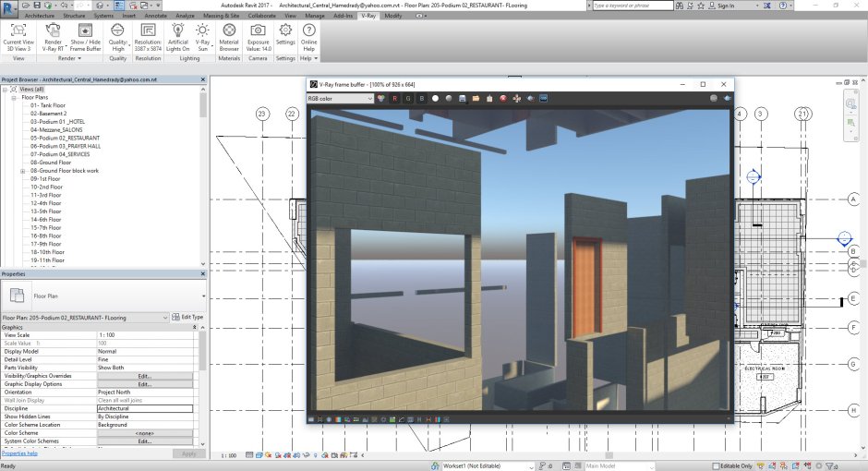The width and height of the screenshot is (868, 471).
Task: Click Edit for Visibility/Graphics Overrides
Action: click(144, 376)
